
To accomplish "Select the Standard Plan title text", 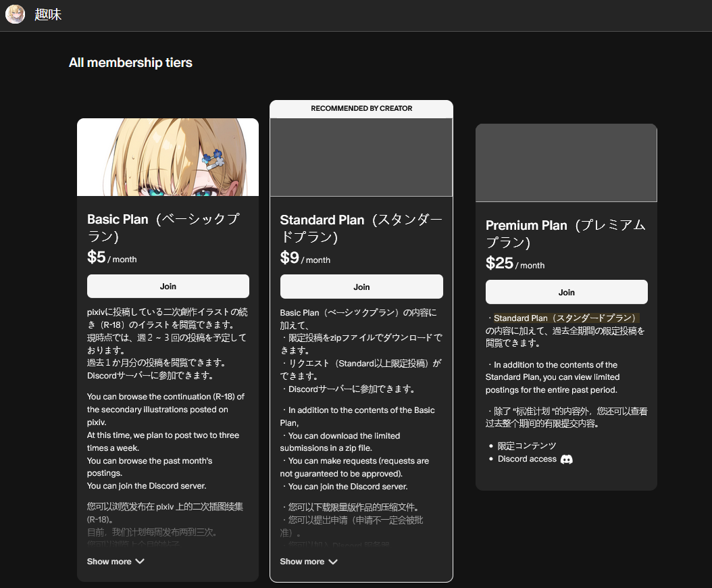I will [x=361, y=228].
